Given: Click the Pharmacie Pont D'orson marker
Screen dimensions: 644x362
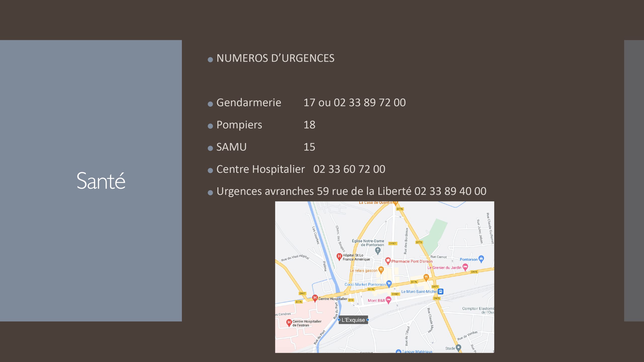Looking at the screenshot, I should (x=388, y=260).
